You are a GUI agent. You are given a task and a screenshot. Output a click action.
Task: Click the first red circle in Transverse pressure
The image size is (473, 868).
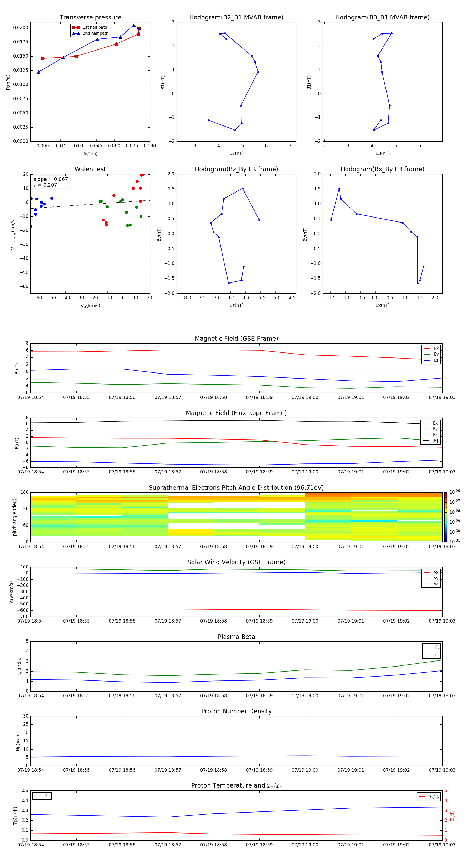pyautogui.click(x=43, y=59)
